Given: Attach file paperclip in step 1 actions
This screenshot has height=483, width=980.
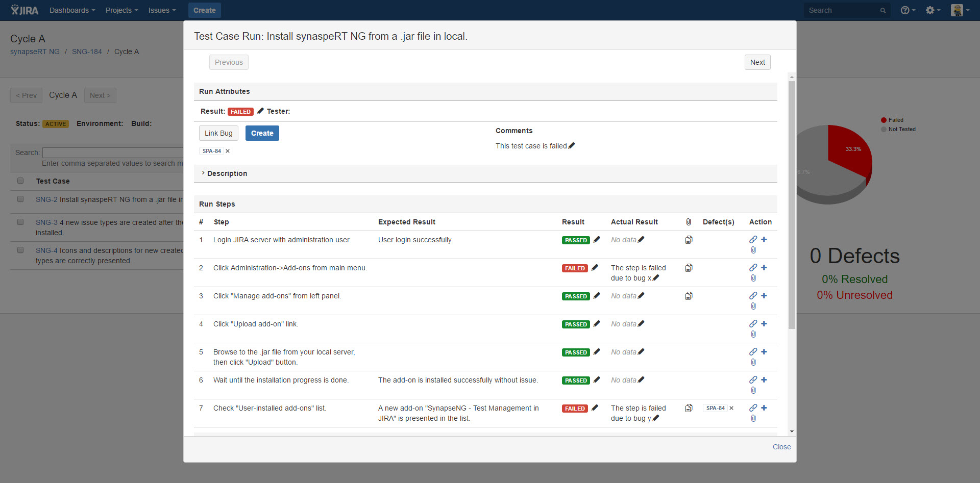Looking at the screenshot, I should 753,250.
